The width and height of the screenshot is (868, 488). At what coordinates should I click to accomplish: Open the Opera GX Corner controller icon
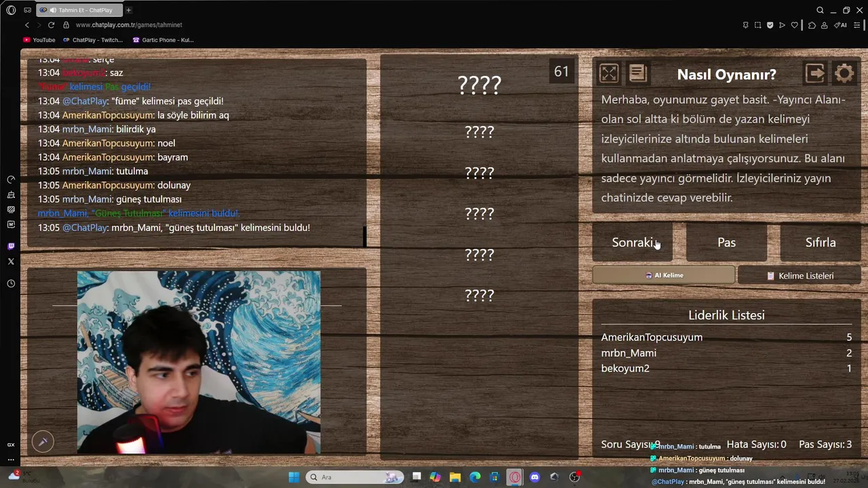click(x=28, y=10)
